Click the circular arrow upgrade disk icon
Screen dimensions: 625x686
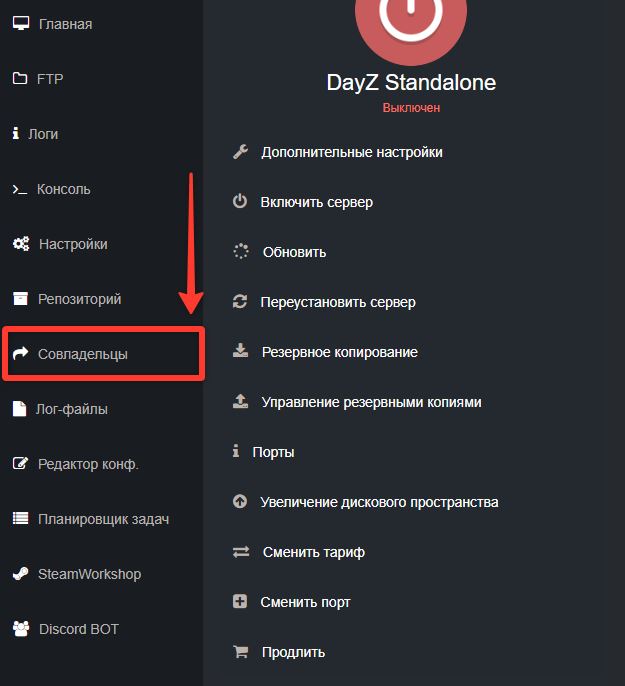[x=240, y=502]
